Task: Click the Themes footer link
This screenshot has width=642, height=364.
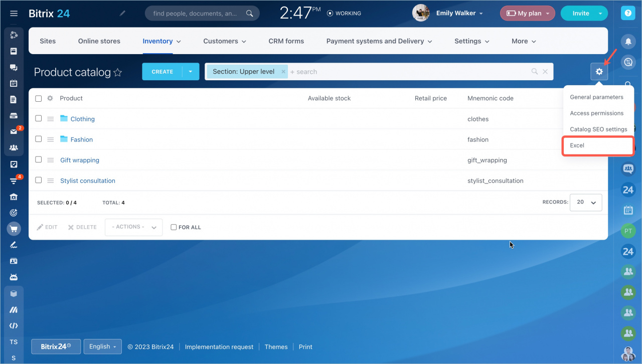Action: [x=276, y=347]
